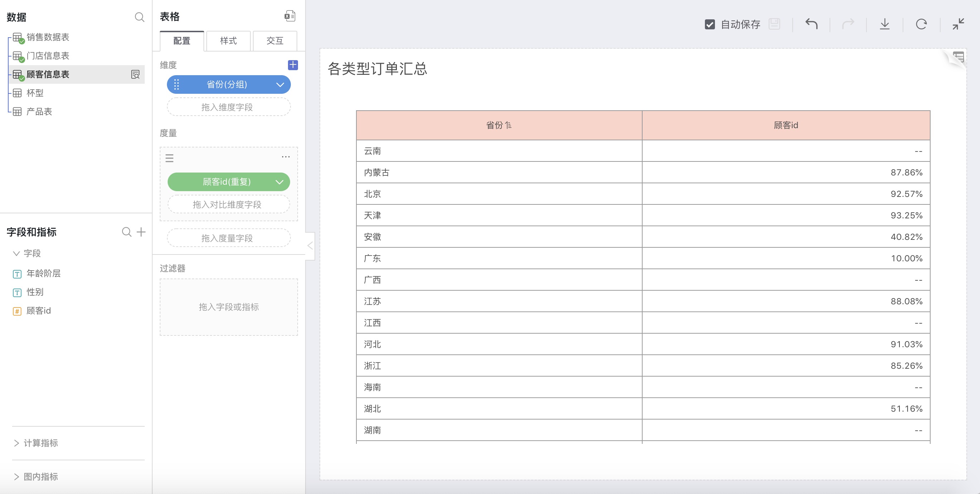Collapse the config panel with side arrow
Screen dimensions: 980x494
310,246
